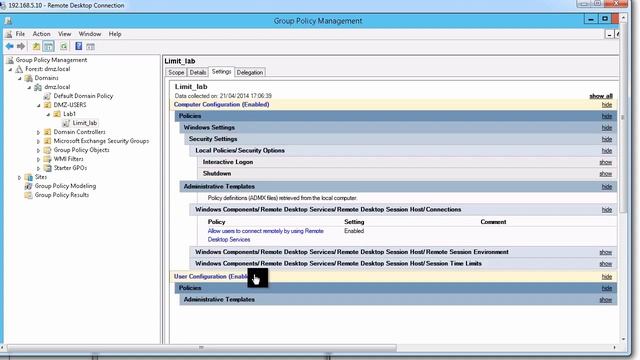Open the Window menu

pos(90,34)
